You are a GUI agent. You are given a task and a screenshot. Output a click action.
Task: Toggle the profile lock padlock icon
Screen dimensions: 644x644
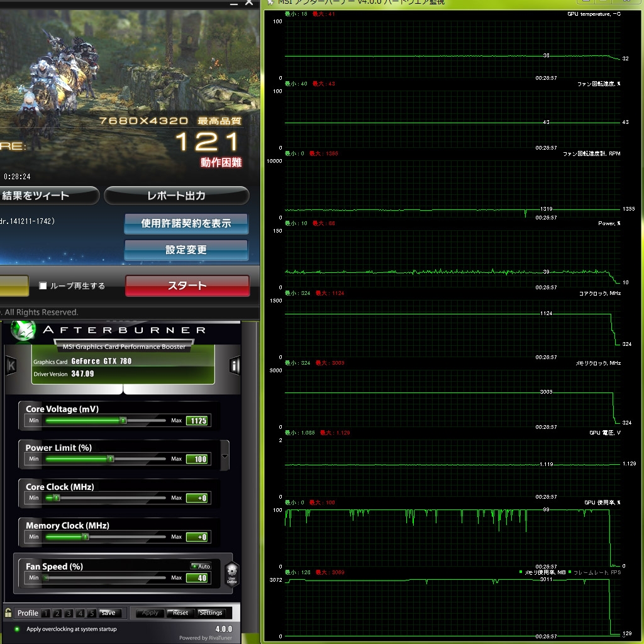(8, 613)
